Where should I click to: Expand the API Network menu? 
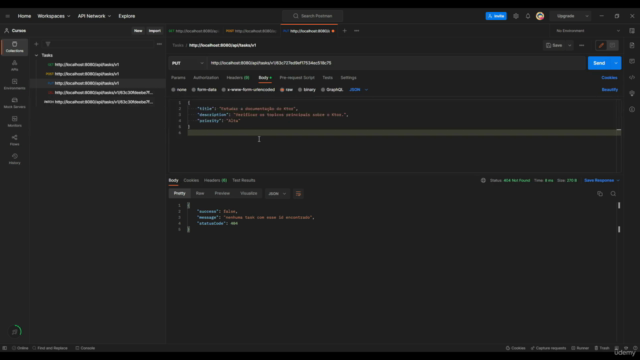tap(94, 16)
